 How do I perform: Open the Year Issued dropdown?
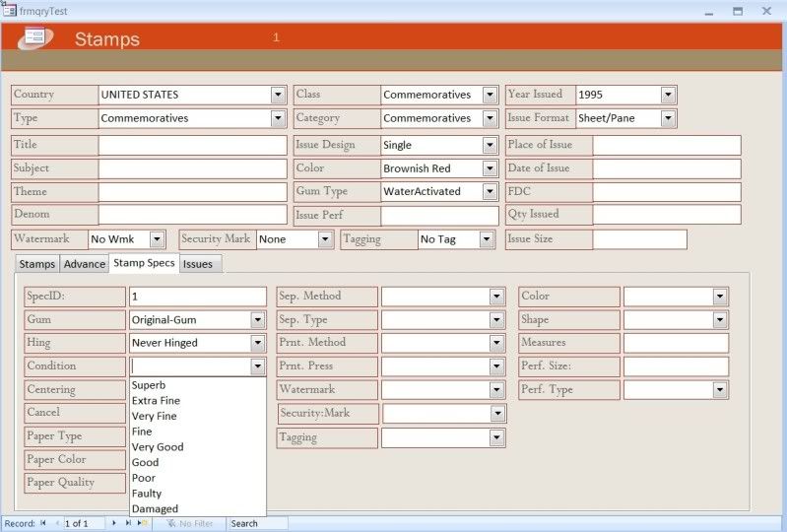click(668, 95)
